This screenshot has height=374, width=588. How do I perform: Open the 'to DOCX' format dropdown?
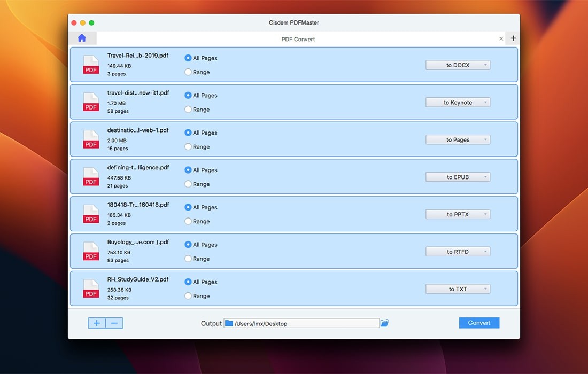(458, 65)
